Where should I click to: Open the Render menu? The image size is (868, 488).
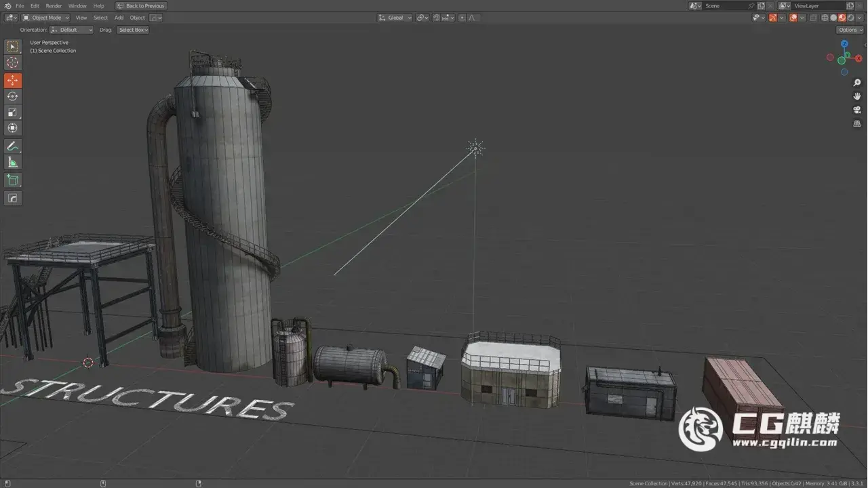54,6
